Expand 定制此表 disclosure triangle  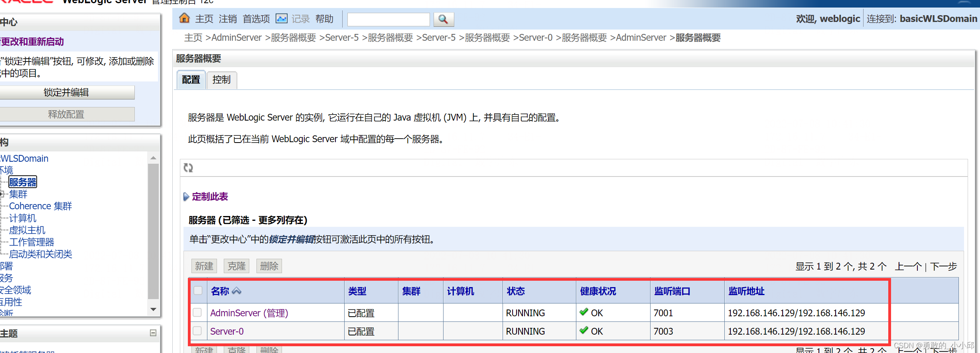(186, 196)
